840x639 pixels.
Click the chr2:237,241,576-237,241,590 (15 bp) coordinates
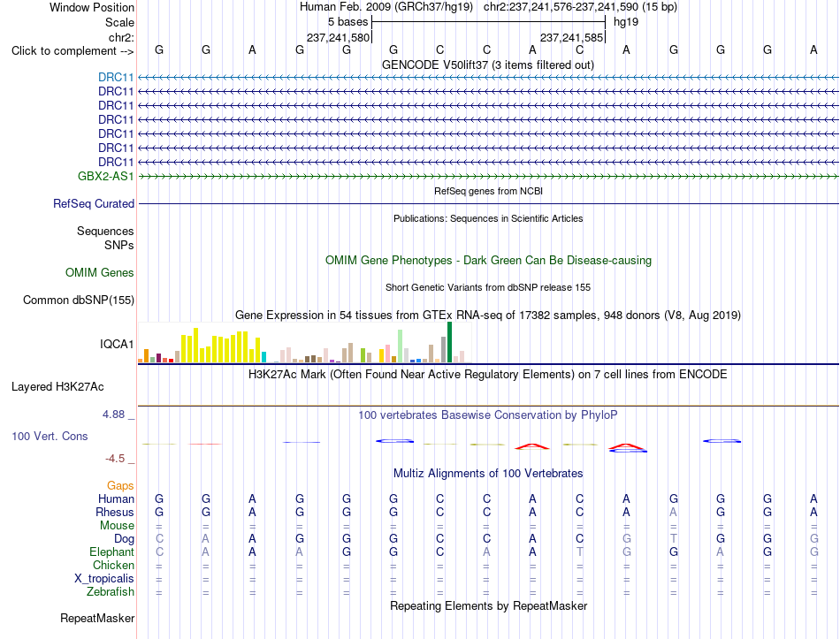coord(580,7)
